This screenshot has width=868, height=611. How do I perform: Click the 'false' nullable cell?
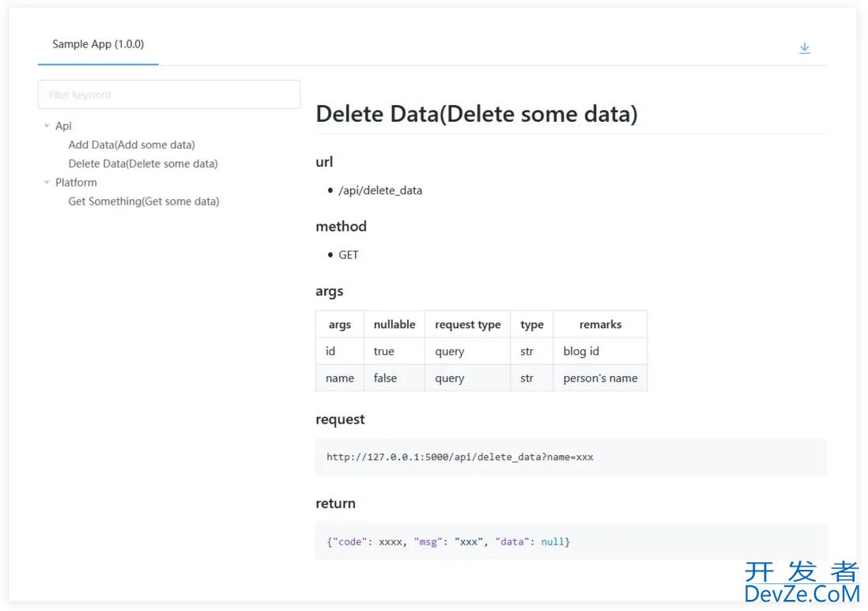[394, 378]
